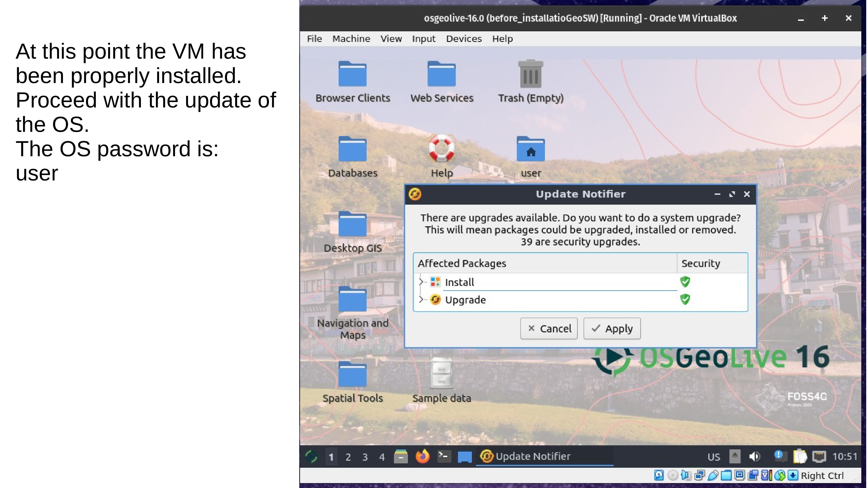Click the 10:51 clock in taskbar
868x488 pixels.
[845, 456]
